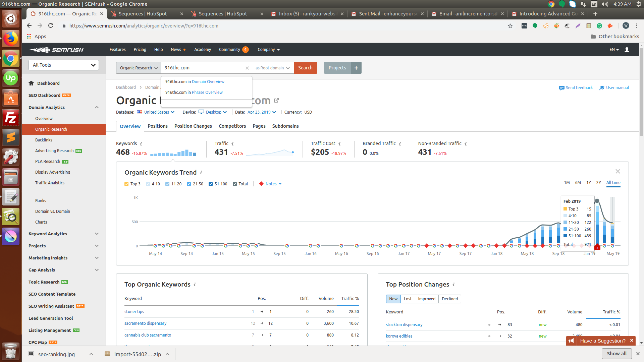Click the Grammarly extension icon

[599, 26]
